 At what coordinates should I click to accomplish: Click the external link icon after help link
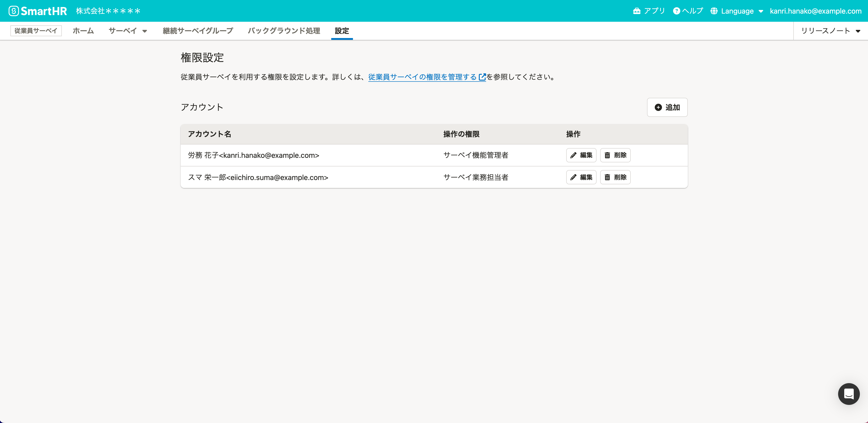(482, 77)
